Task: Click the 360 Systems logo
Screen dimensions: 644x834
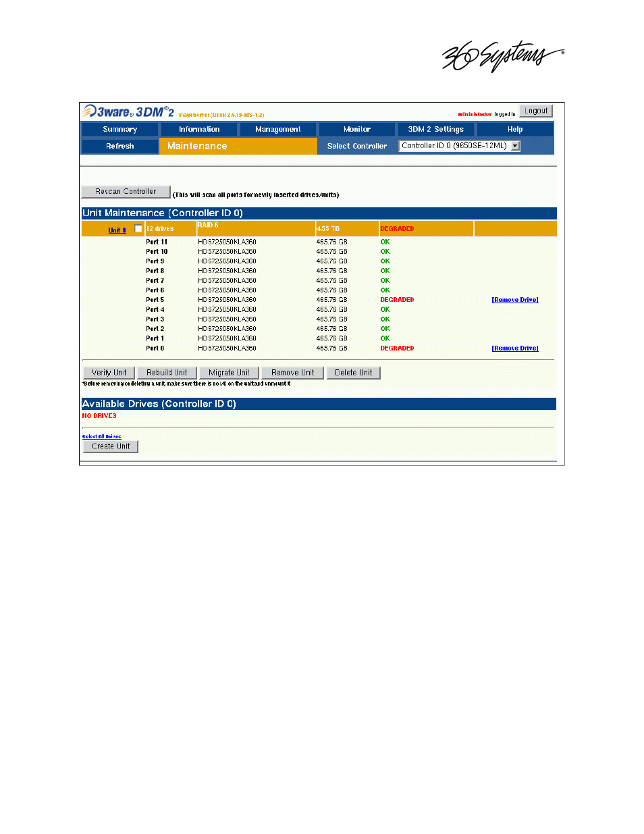Action: click(x=503, y=55)
